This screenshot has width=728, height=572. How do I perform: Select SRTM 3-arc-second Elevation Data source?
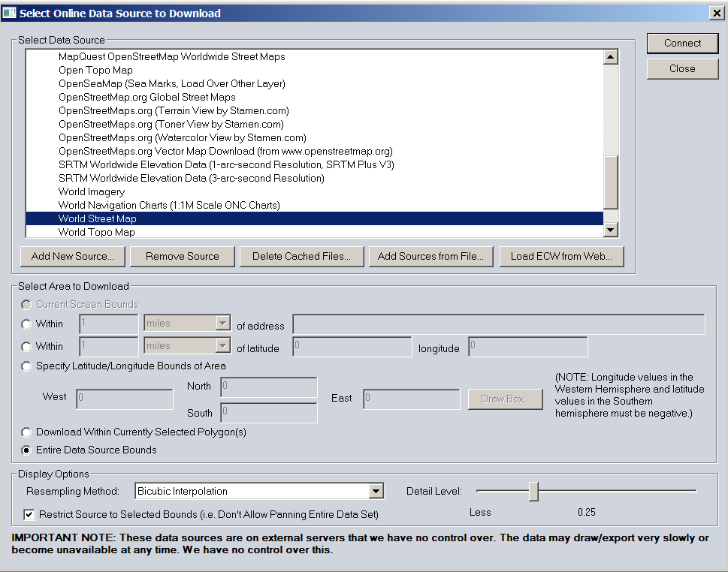tap(191, 179)
